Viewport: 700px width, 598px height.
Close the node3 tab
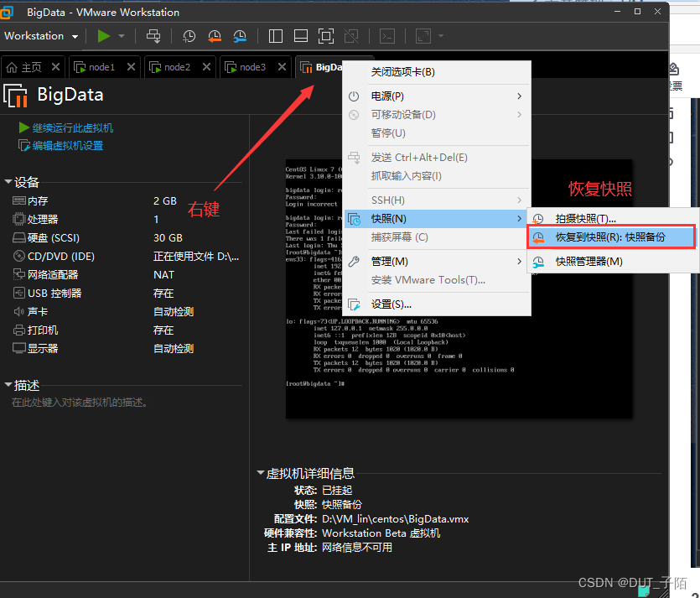click(x=282, y=67)
